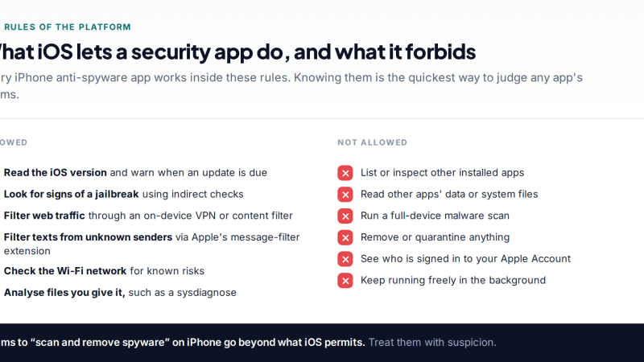Viewport: 644px width, 362px height.
Task: Click the NOT ALLOWED column heading
Action: tap(372, 142)
